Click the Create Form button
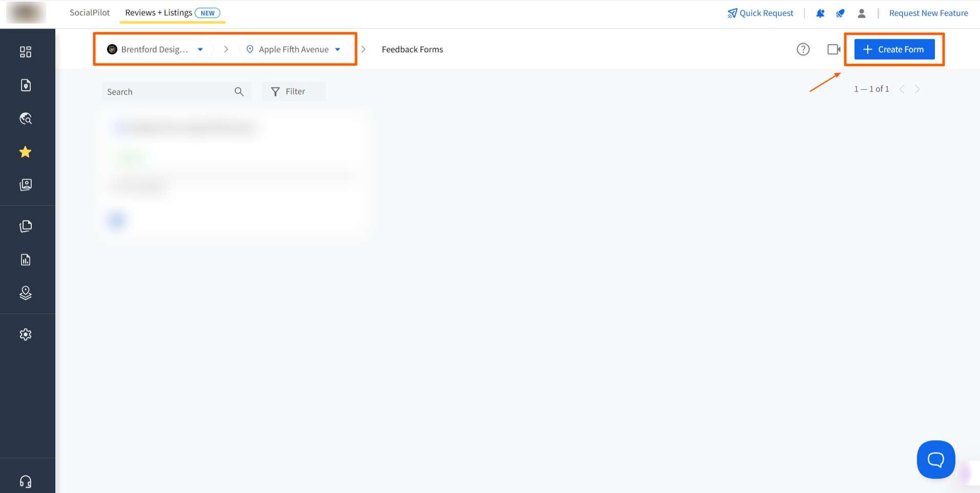 point(894,49)
